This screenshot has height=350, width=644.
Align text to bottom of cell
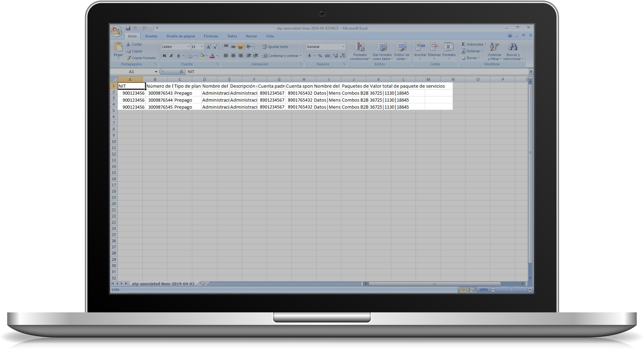pos(240,47)
